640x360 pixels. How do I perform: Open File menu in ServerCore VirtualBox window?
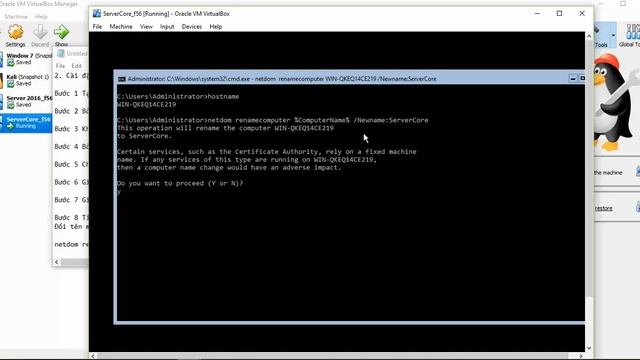tap(97, 27)
